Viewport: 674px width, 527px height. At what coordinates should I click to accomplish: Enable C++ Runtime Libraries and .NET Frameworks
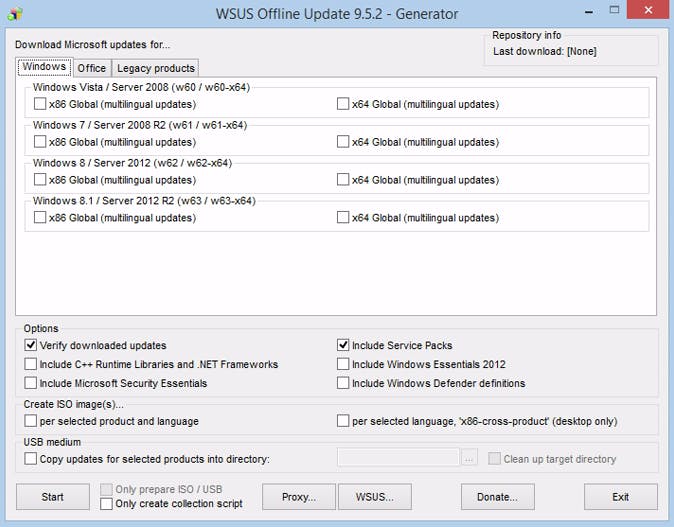coord(31,364)
